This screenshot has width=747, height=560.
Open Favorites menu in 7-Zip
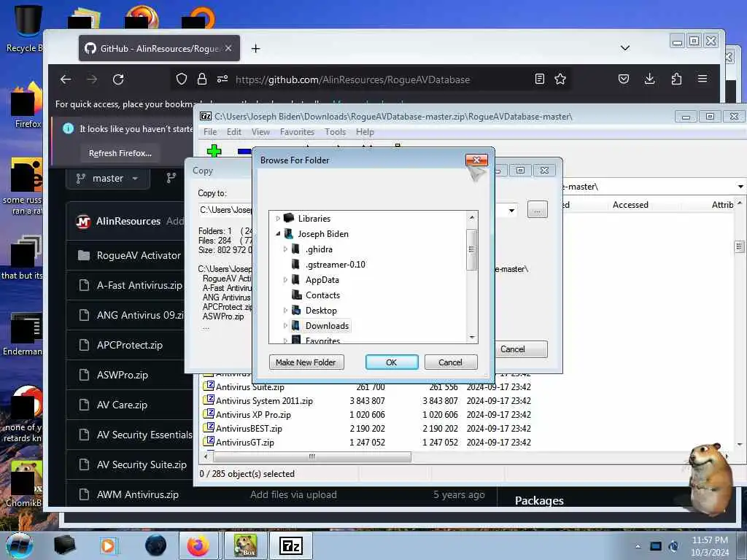click(x=298, y=132)
